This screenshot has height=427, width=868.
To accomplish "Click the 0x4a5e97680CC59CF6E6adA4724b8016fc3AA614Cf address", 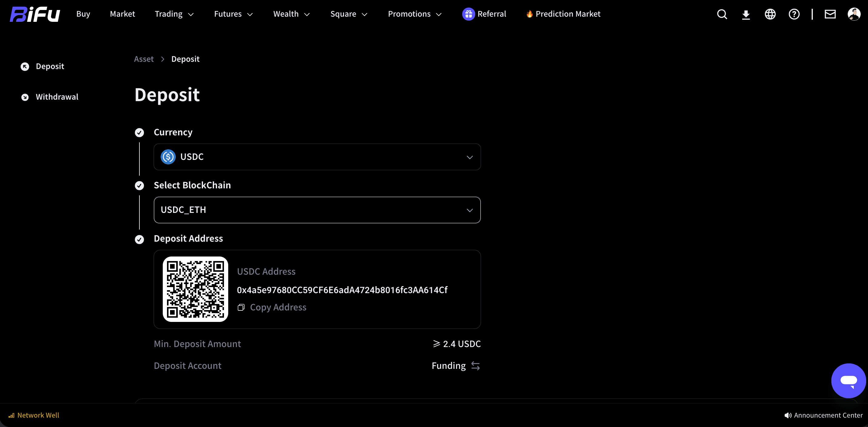I will pyautogui.click(x=342, y=290).
